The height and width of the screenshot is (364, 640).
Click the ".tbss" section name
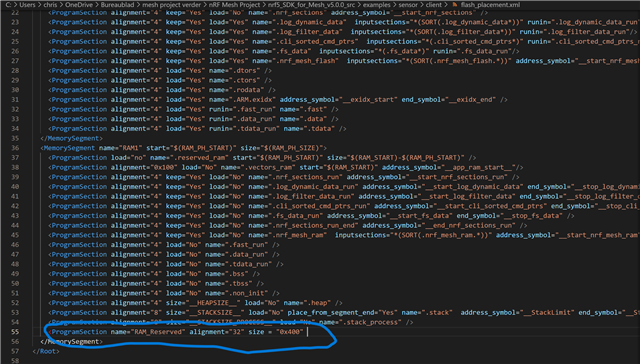click(x=240, y=284)
